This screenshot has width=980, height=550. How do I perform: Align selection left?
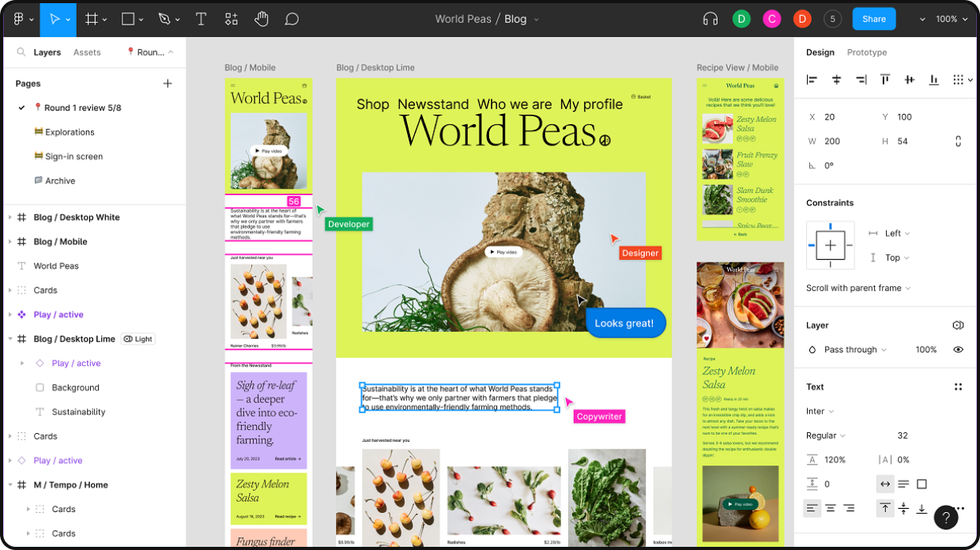click(x=812, y=79)
